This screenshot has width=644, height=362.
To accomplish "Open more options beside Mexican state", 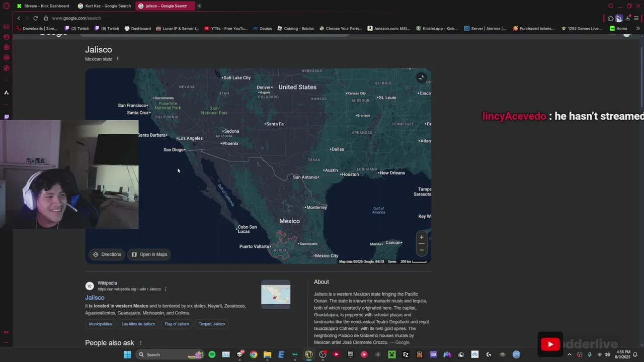I will coord(117,59).
